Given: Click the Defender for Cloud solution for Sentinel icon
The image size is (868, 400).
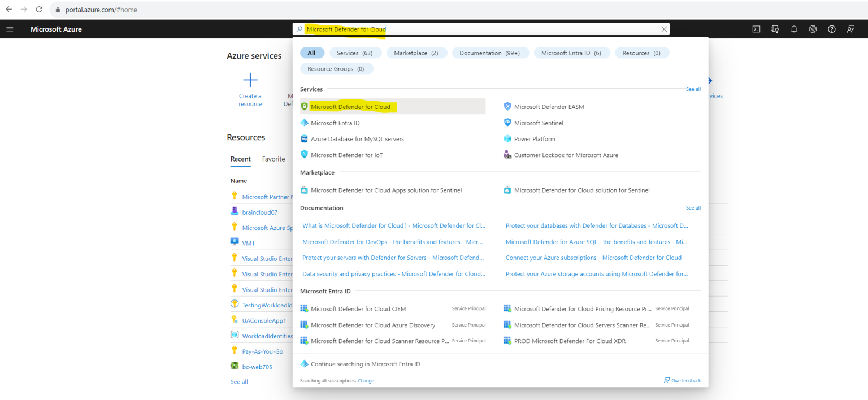Looking at the screenshot, I should (507, 190).
